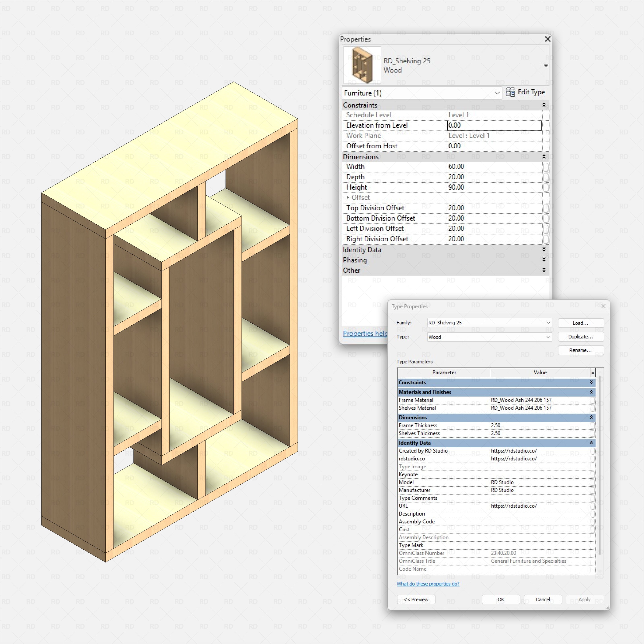Click the Elevation from Level input field
This screenshot has width=644, height=644.
(x=494, y=125)
